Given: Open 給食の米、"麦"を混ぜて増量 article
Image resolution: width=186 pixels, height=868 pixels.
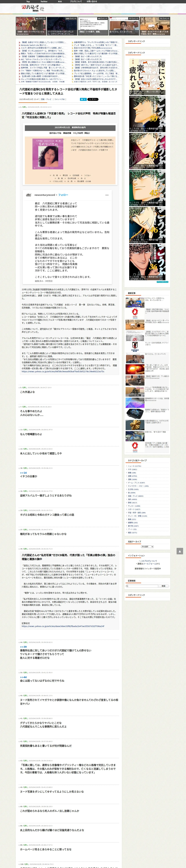Looking at the screenshot, I should coord(155,432).
